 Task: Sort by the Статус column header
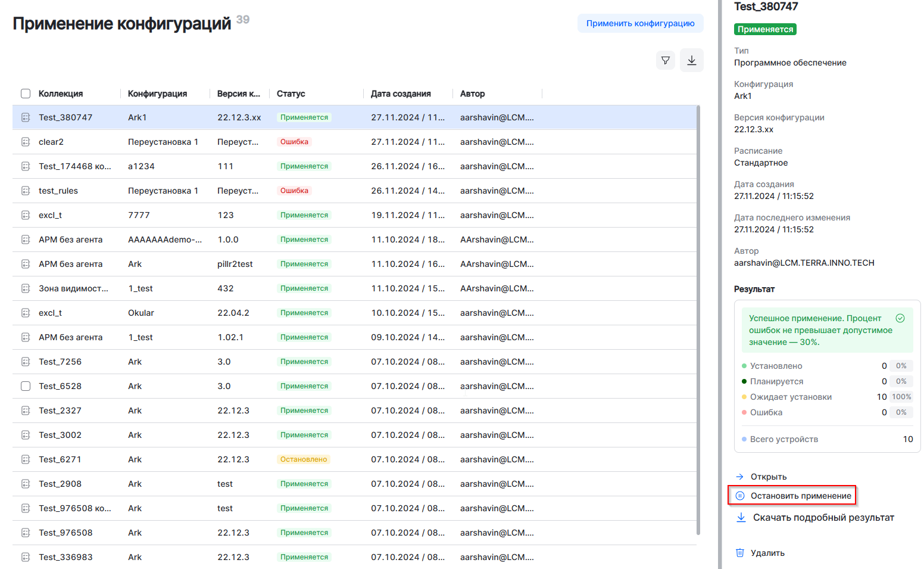click(291, 94)
